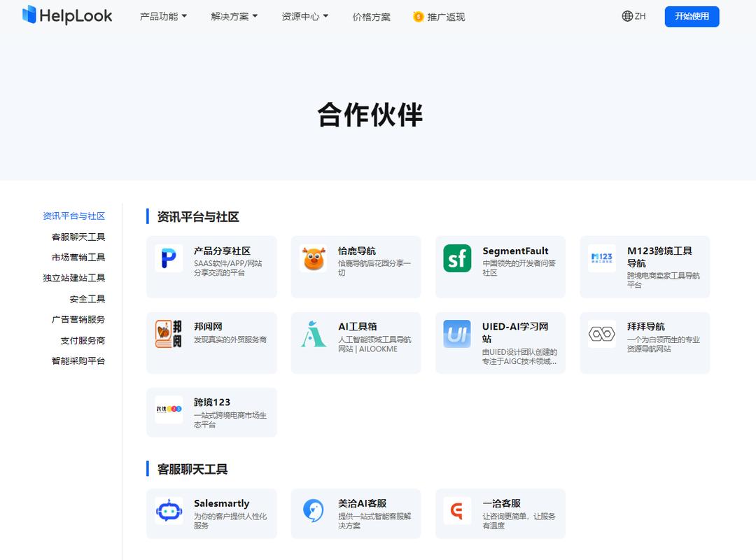
Task: Click description 一个为白领而生的专业资源导航网站
Action: click(x=664, y=344)
